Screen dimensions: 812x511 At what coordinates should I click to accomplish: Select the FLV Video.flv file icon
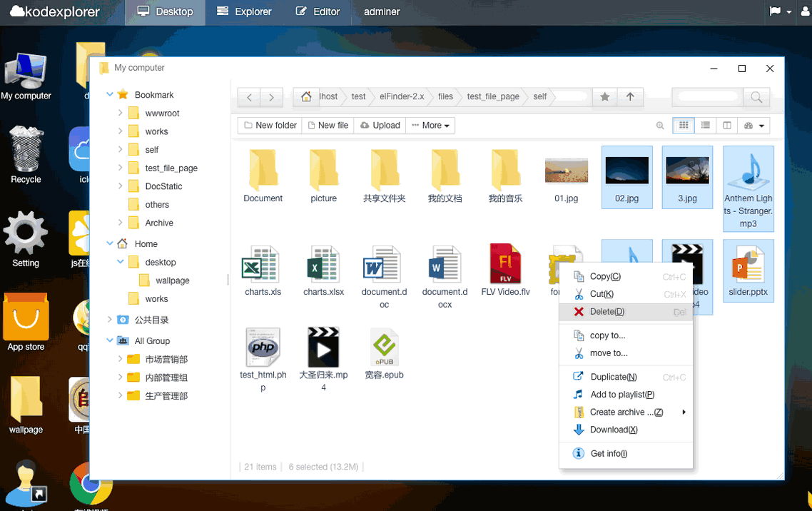click(x=505, y=264)
